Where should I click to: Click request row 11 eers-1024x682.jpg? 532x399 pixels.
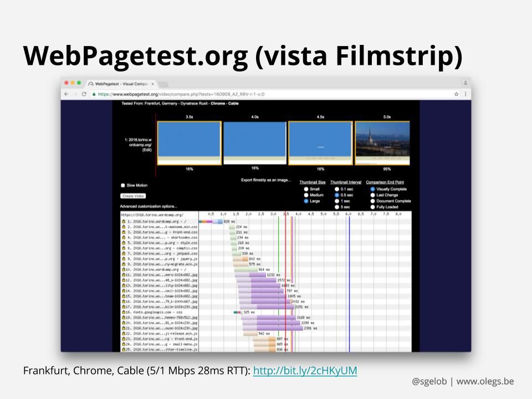266,275
